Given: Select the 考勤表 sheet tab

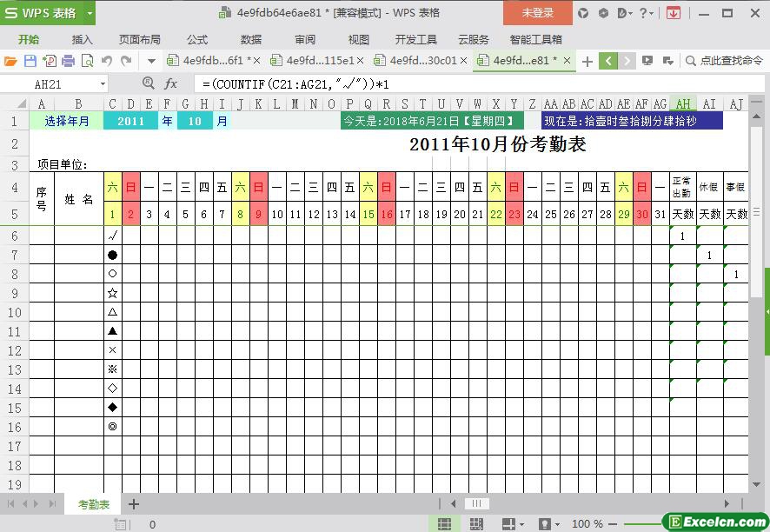Looking at the screenshot, I should 93,504.
